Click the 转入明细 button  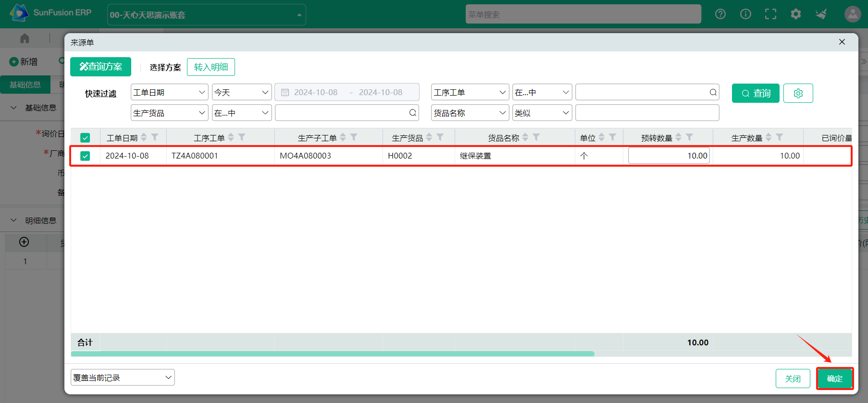(211, 67)
